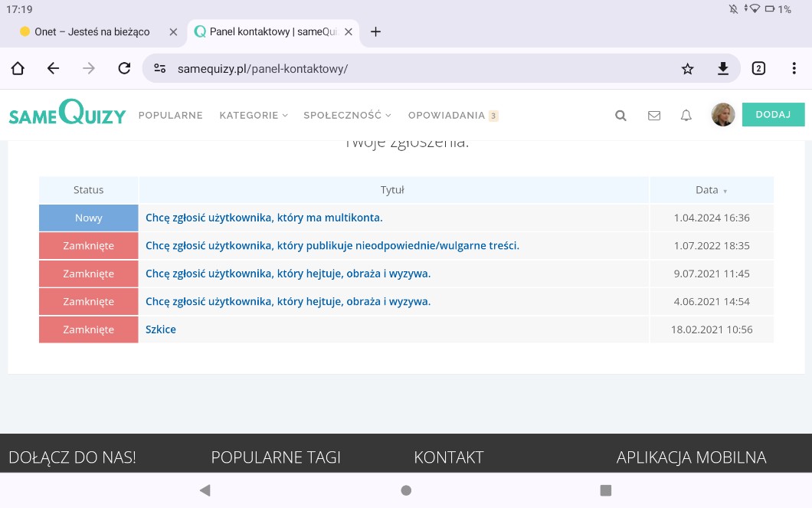Click the user profile avatar

pos(722,115)
